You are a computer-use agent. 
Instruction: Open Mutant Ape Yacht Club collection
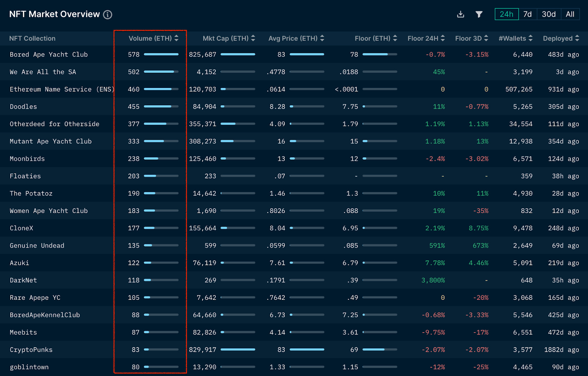click(50, 141)
